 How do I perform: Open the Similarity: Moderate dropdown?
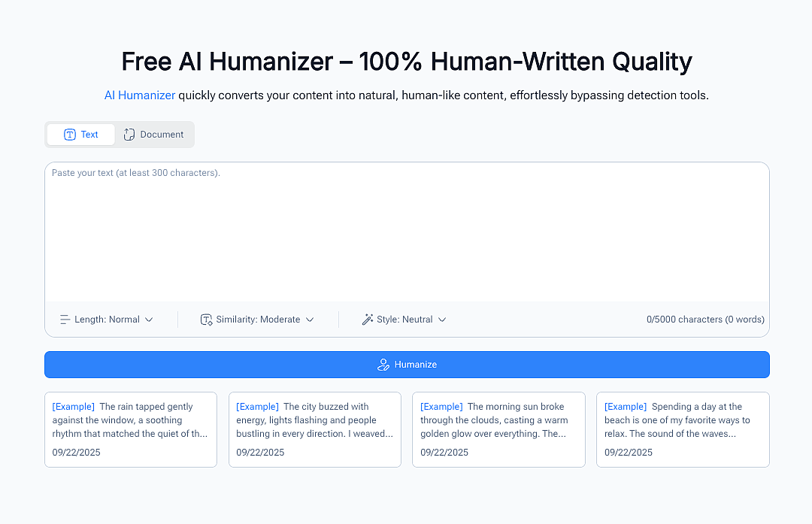point(258,320)
